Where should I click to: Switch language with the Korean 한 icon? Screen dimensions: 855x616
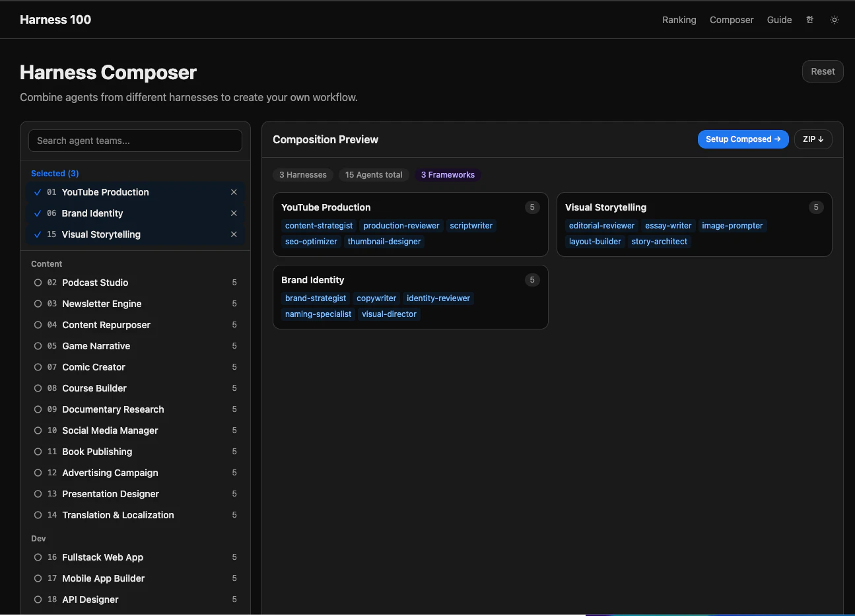point(809,20)
